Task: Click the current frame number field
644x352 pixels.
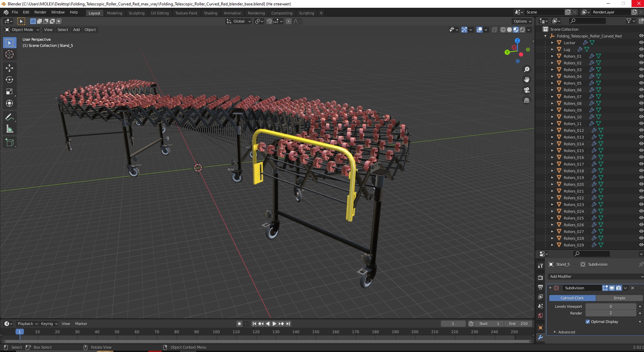Action: [x=453, y=324]
